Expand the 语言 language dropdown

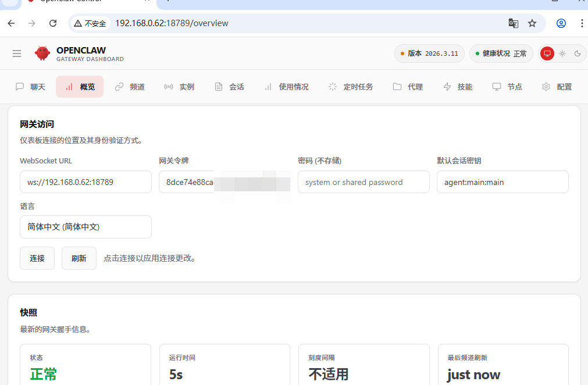pos(85,227)
